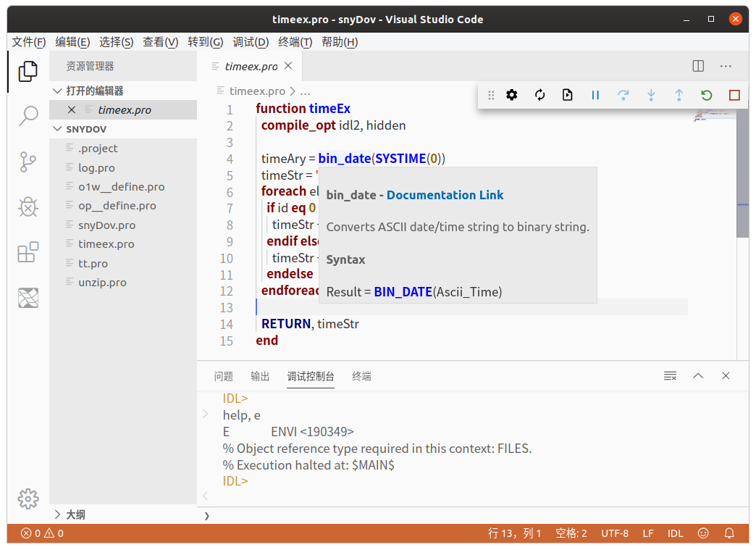Select the Debug Console tab
The width and height of the screenshot is (756, 550).
click(311, 376)
